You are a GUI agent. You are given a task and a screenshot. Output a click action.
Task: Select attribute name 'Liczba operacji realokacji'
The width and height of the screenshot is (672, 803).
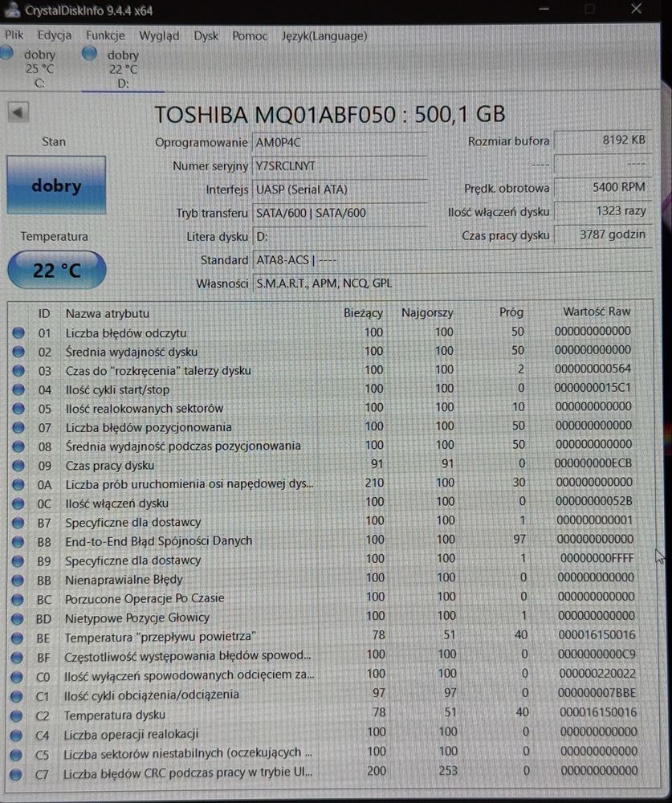coord(131,735)
